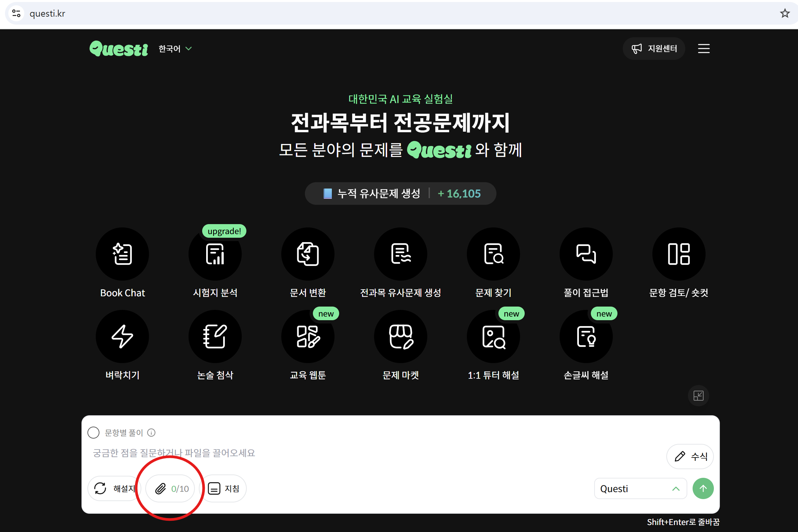Click the 'upgrade!' badge on 시험지 분석
This screenshot has height=532, width=798.
click(224, 231)
